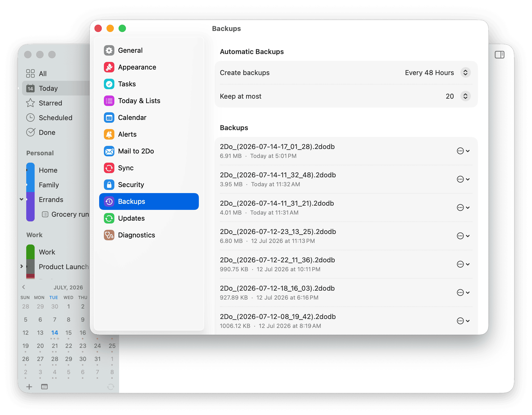Select the Starred list in main window

tap(56, 103)
